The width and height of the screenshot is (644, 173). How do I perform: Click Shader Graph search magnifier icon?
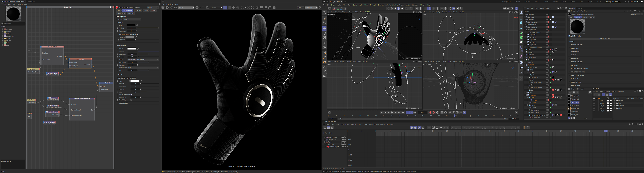coord(159,4)
